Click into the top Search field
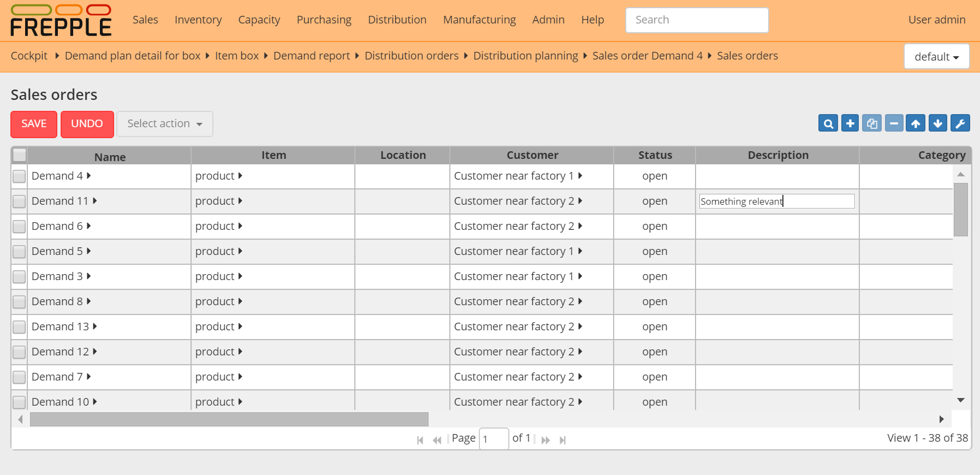This screenshot has width=980, height=475. point(697,20)
